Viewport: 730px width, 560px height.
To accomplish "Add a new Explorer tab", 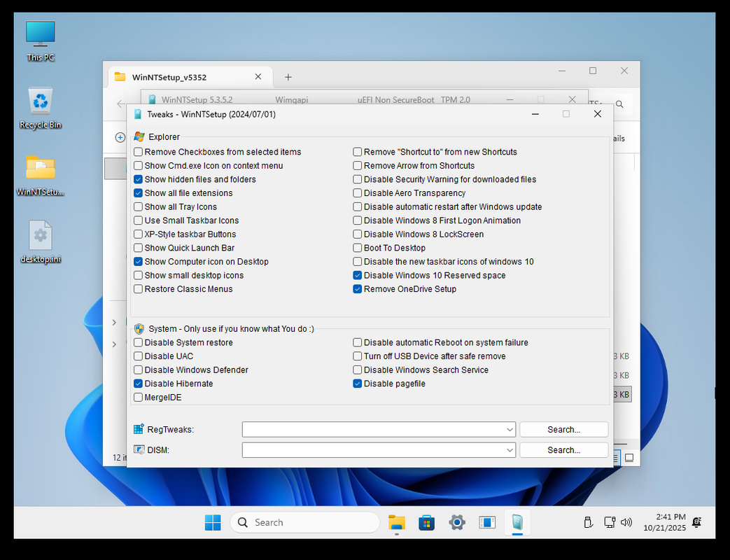I will 288,77.
